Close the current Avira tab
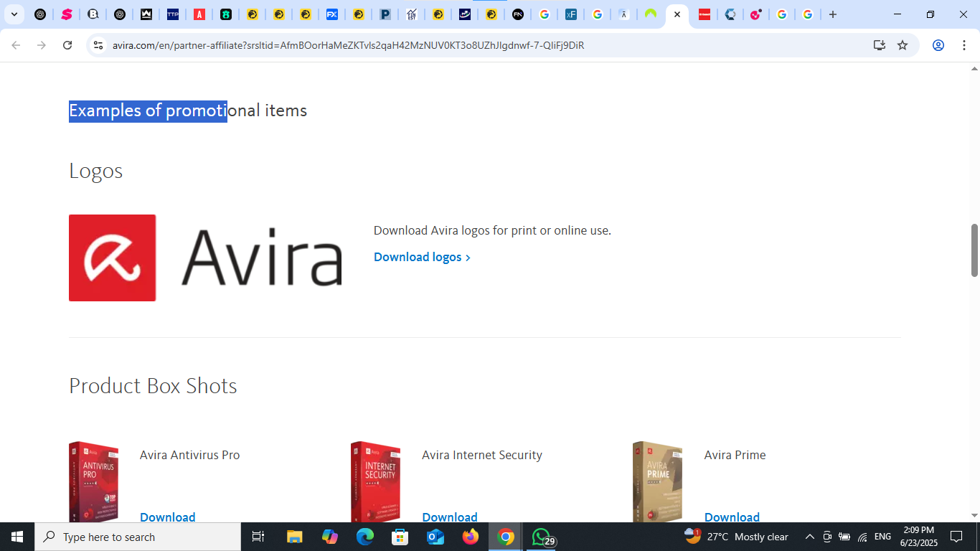980x551 pixels. click(677, 14)
